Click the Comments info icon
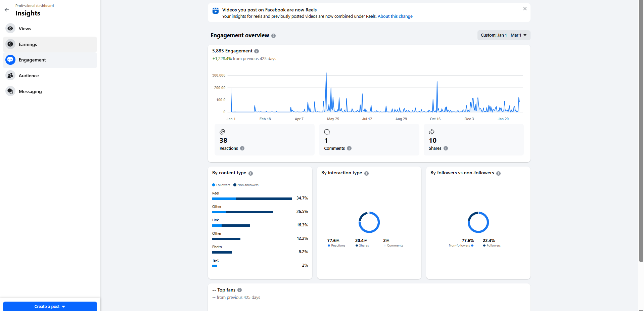 pos(349,148)
